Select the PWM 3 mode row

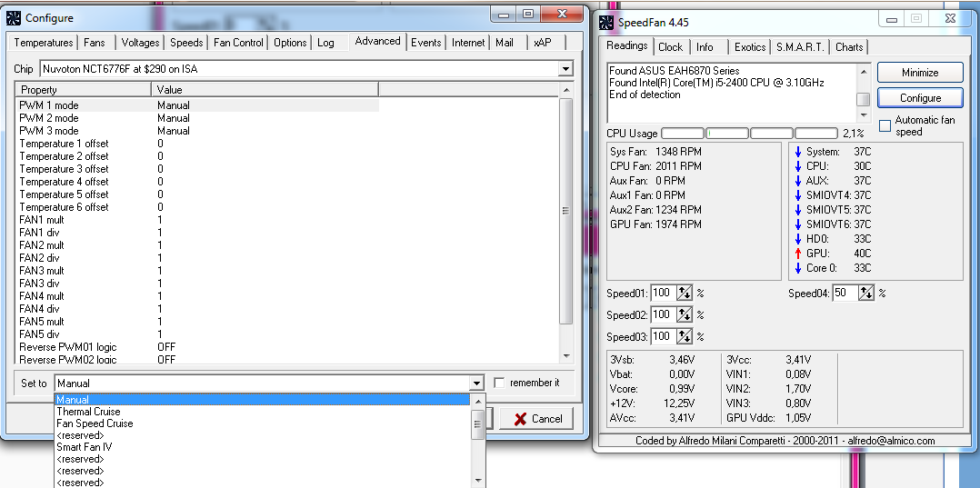click(197, 131)
